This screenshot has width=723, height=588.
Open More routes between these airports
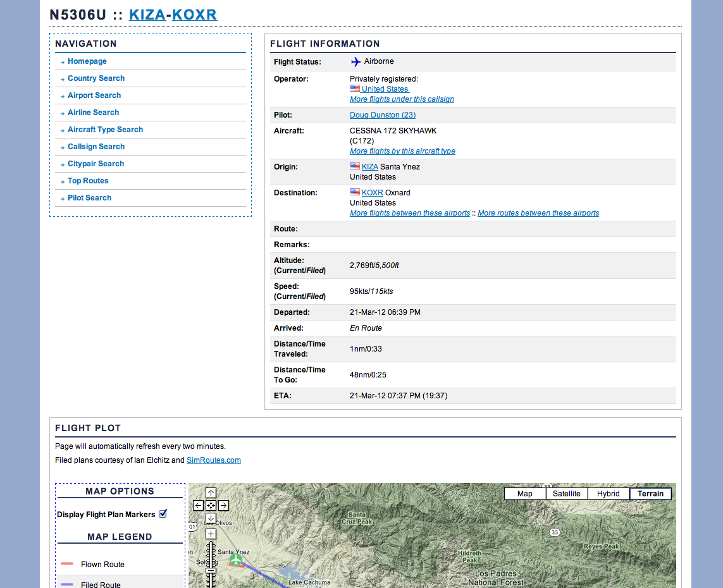tap(538, 213)
